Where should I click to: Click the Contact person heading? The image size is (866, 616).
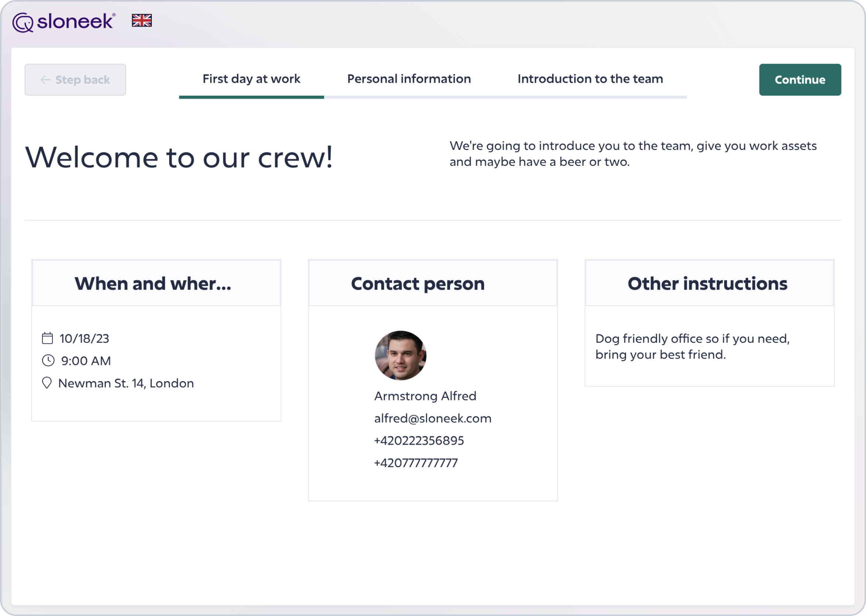(418, 284)
